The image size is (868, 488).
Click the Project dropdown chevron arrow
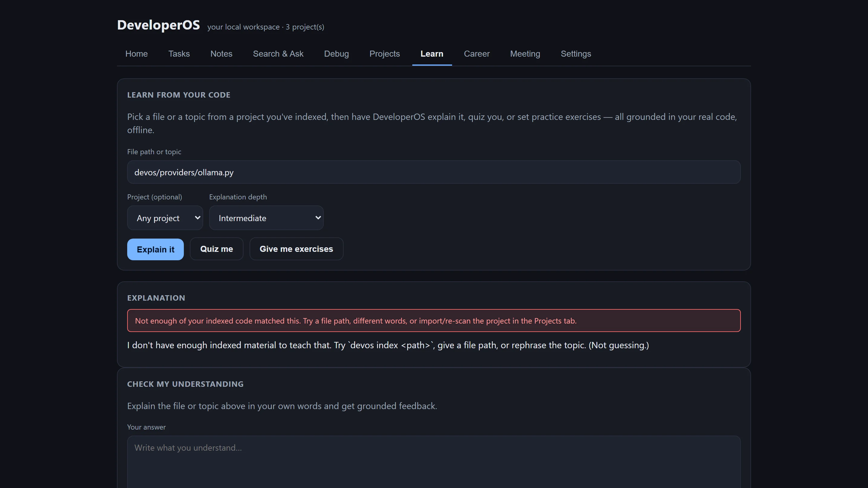198,218
